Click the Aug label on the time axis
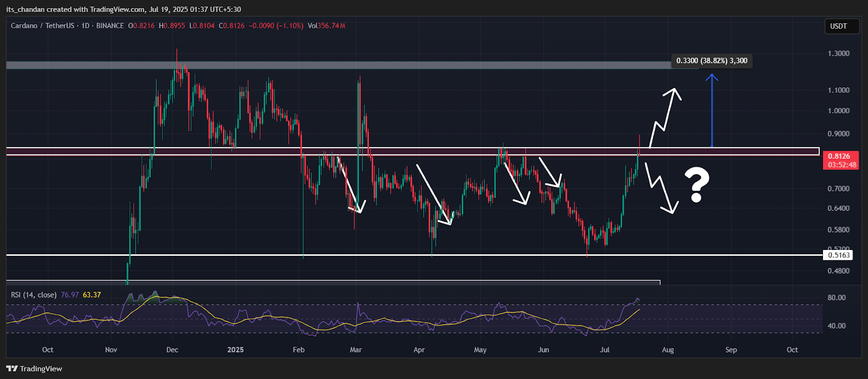868x379 pixels. [668, 350]
